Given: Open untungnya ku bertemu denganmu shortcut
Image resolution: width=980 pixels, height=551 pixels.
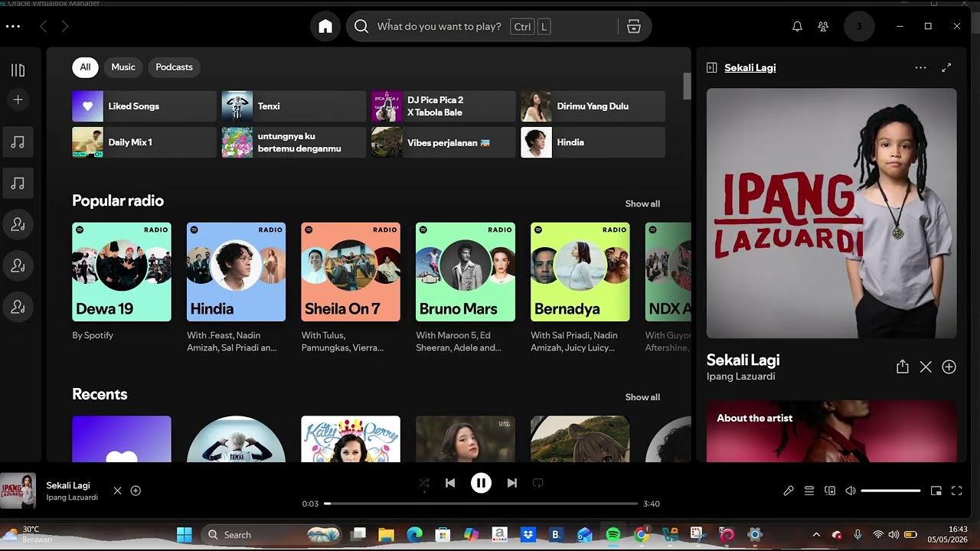Looking at the screenshot, I should (x=294, y=142).
